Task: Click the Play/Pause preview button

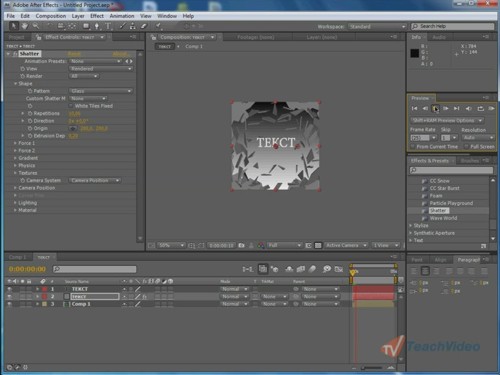Action: pos(435,108)
